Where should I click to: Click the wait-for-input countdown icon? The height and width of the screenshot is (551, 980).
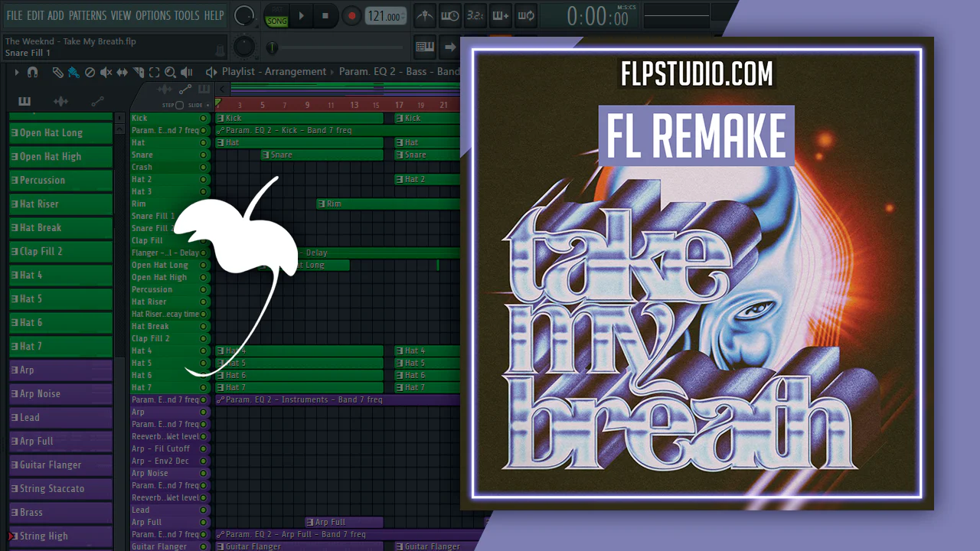coord(450,15)
